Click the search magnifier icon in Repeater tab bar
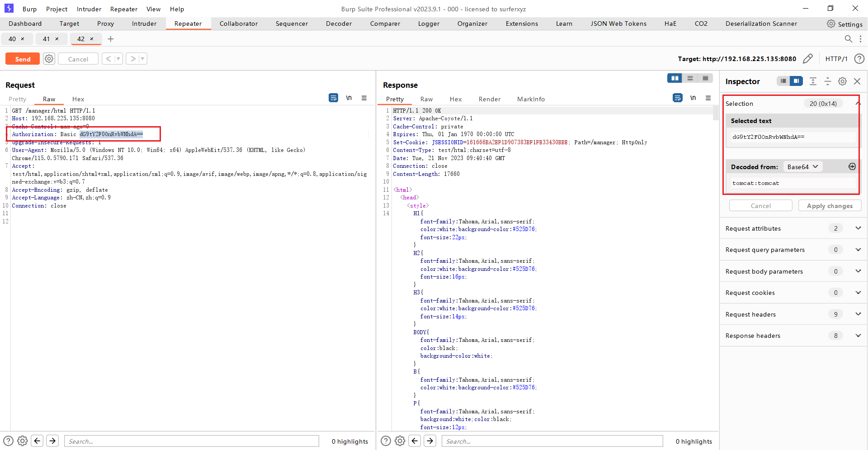The image size is (868, 450). [x=849, y=39]
